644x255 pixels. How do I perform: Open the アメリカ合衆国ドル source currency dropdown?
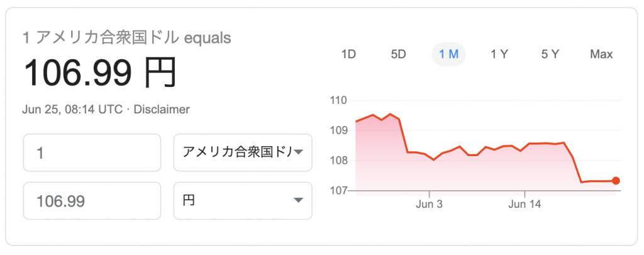[x=243, y=152]
